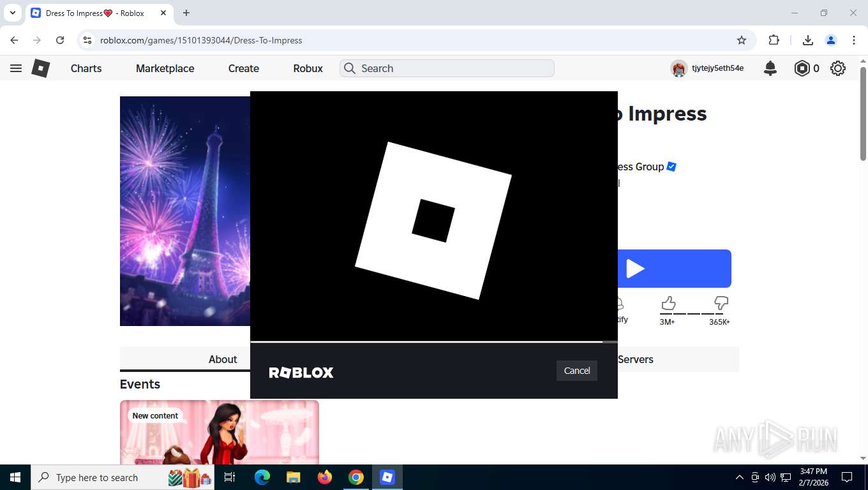Click the Windows taskbar search box
Viewport: 868px width, 490px height.
[x=123, y=477]
